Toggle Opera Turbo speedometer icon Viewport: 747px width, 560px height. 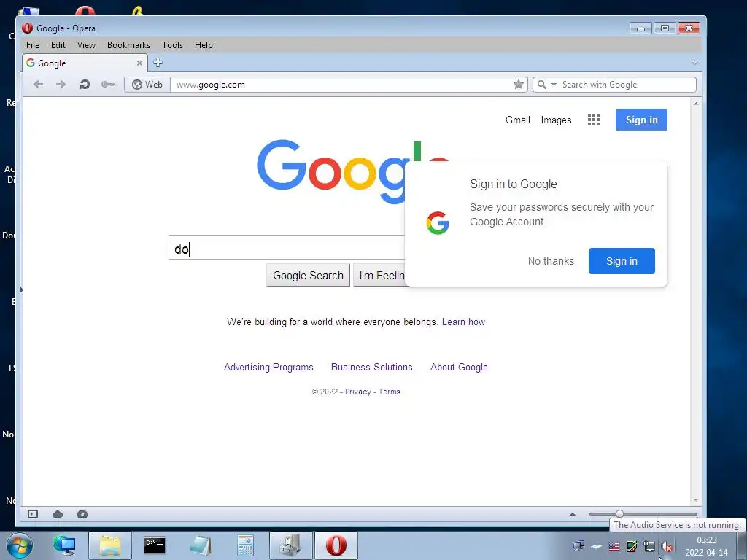[82, 514]
